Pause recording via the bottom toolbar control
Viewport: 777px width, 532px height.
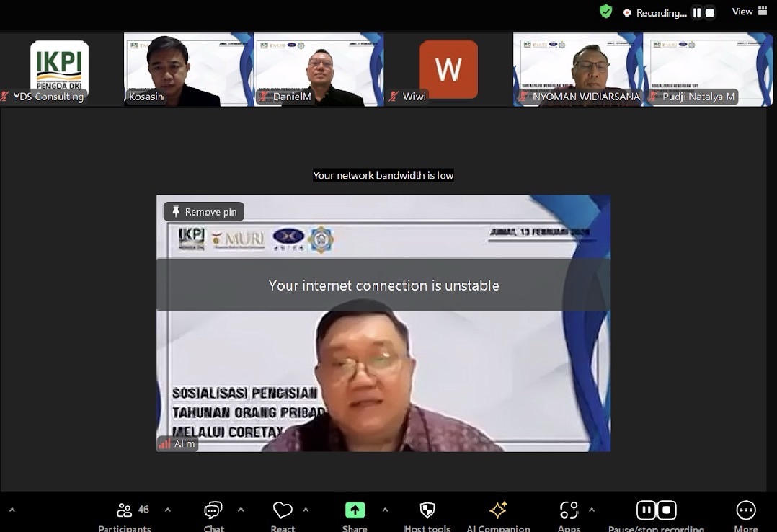(x=647, y=510)
